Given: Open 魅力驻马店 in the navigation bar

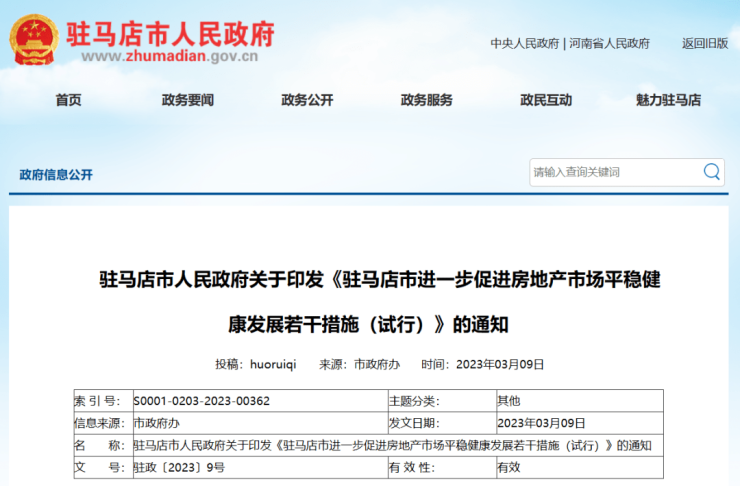Looking at the screenshot, I should point(668,100).
